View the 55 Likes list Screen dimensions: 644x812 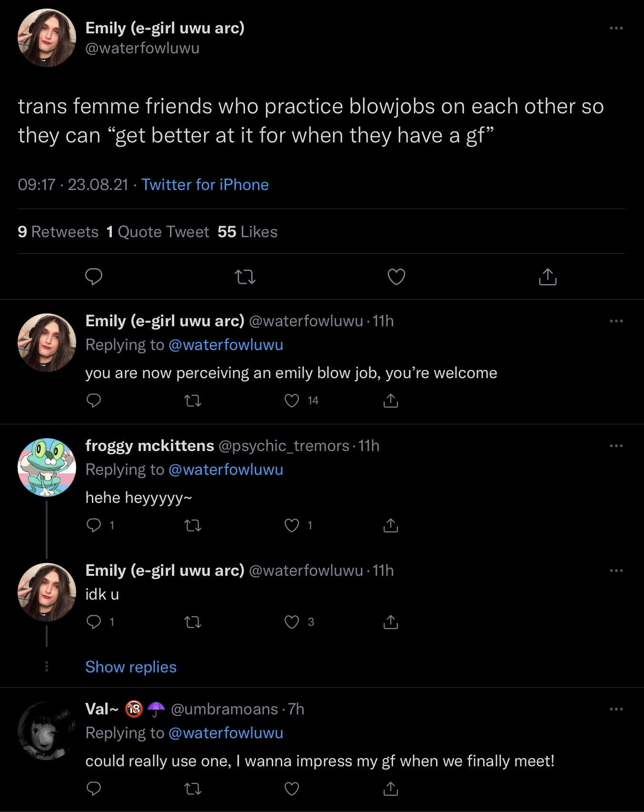(x=248, y=232)
